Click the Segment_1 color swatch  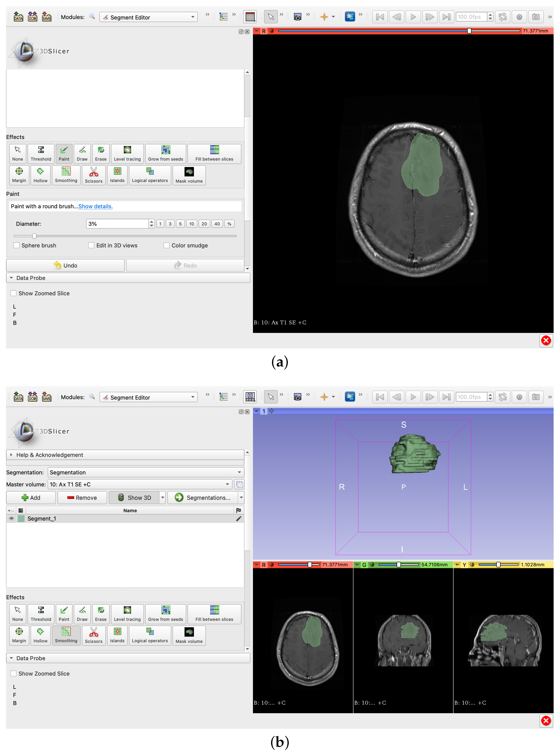pos(21,518)
